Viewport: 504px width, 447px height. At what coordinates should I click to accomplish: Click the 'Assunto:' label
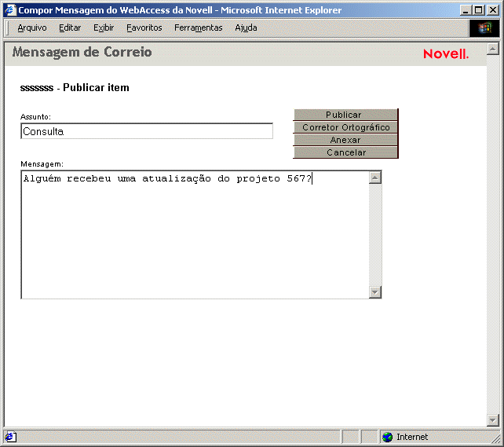pyautogui.click(x=35, y=117)
